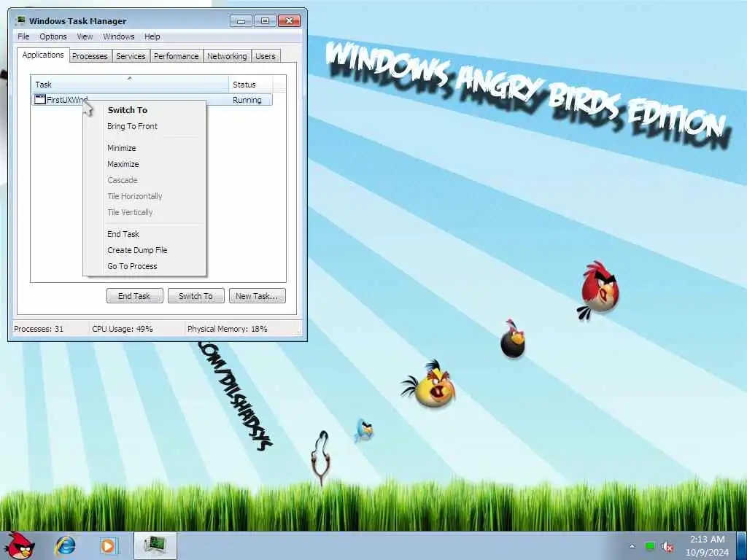Click Physical Memory: 18% status text
The height and width of the screenshot is (560, 747).
pos(228,329)
